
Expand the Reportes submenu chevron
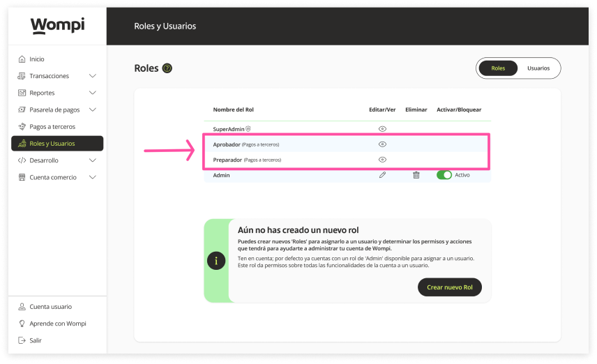[93, 93]
